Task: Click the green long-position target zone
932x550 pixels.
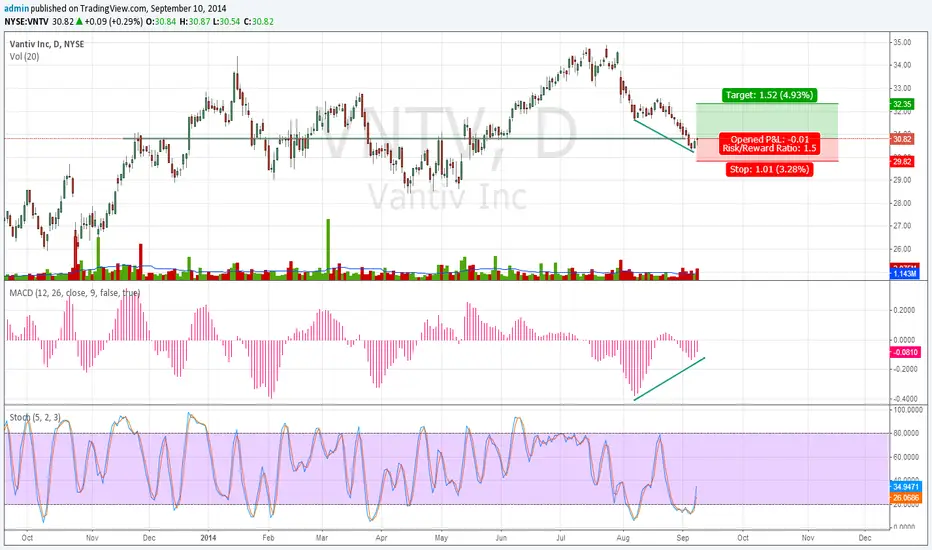Action: click(x=767, y=121)
